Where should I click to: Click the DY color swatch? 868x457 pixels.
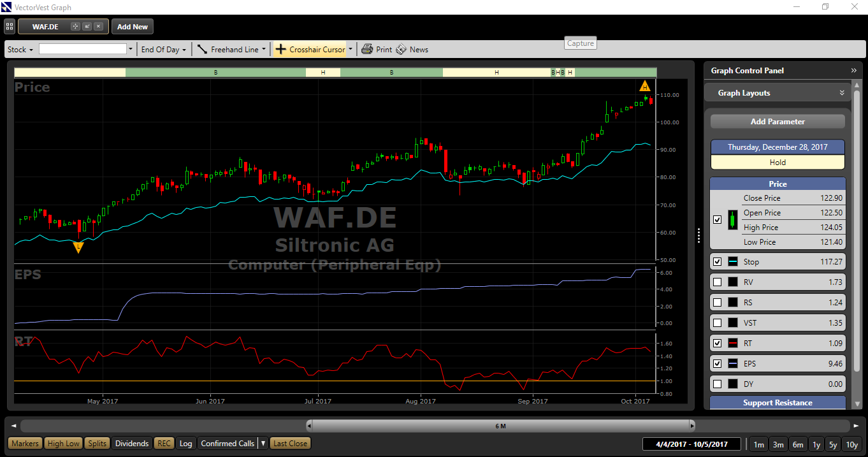pos(732,384)
